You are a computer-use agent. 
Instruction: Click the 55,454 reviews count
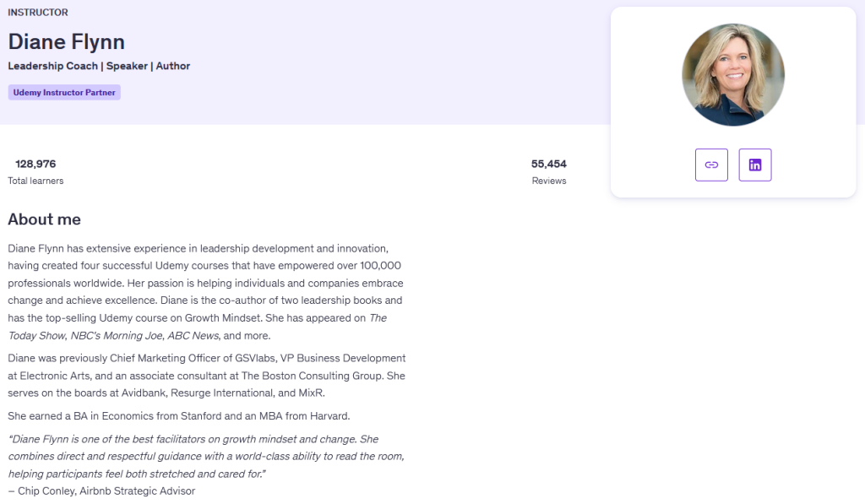(x=549, y=164)
